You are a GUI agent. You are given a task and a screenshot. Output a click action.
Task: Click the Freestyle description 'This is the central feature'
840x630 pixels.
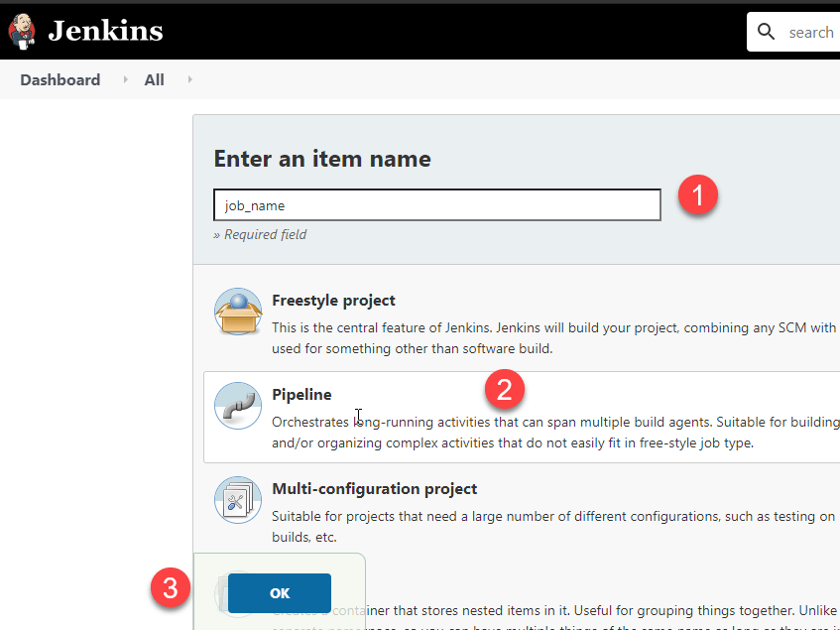click(x=555, y=338)
